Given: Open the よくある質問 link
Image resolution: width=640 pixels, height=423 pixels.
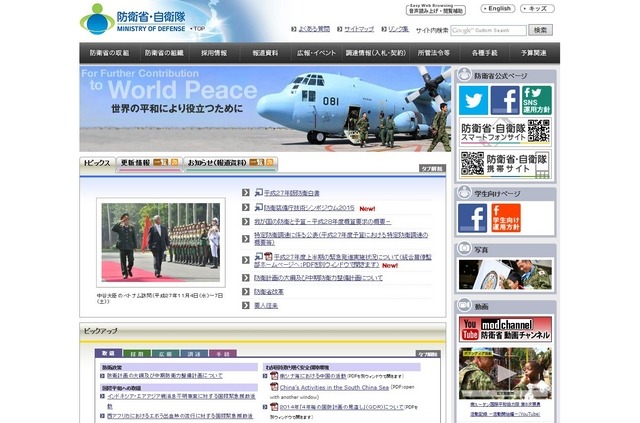Looking at the screenshot, I should [x=314, y=29].
